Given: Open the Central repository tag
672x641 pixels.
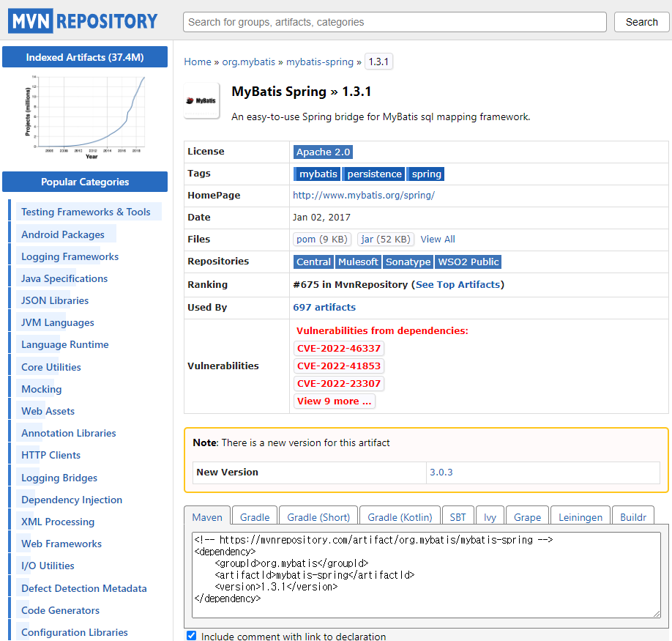Looking at the screenshot, I should pos(313,262).
